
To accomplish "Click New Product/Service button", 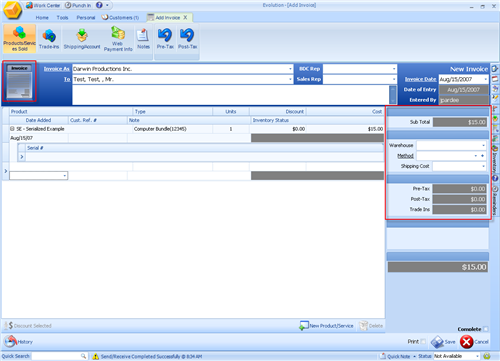I will coord(326,326).
